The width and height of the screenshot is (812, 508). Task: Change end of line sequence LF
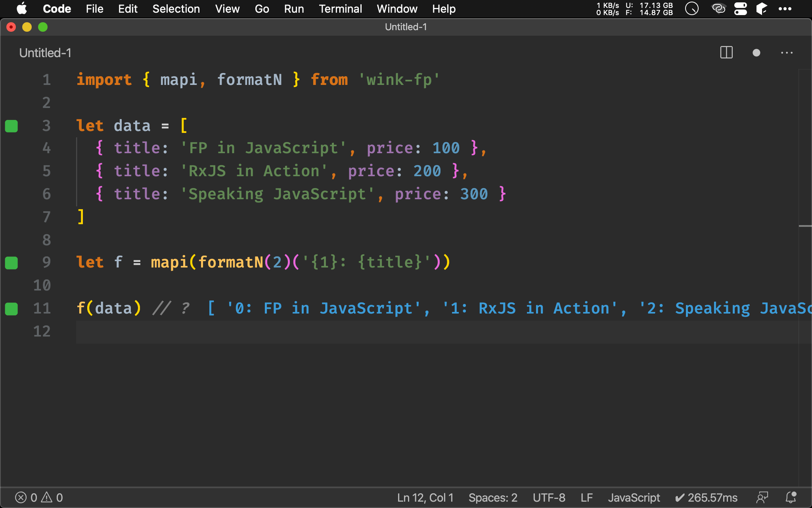point(587,498)
